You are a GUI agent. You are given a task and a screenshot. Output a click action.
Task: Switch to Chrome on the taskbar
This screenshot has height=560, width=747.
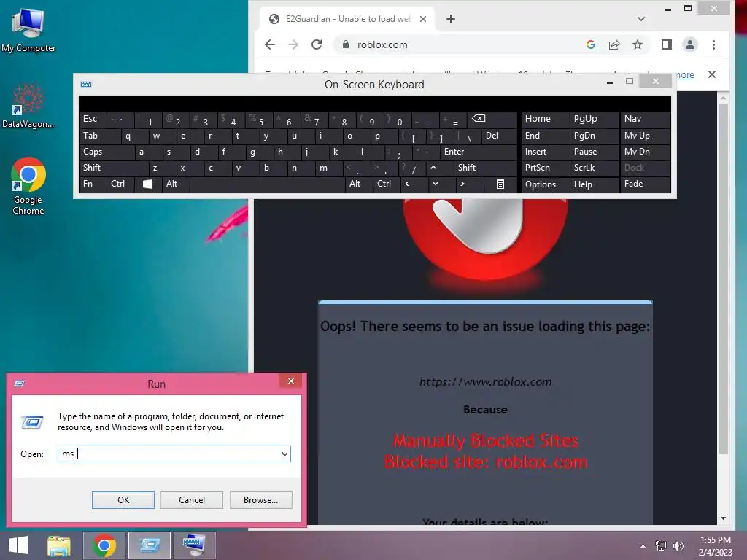click(x=104, y=545)
